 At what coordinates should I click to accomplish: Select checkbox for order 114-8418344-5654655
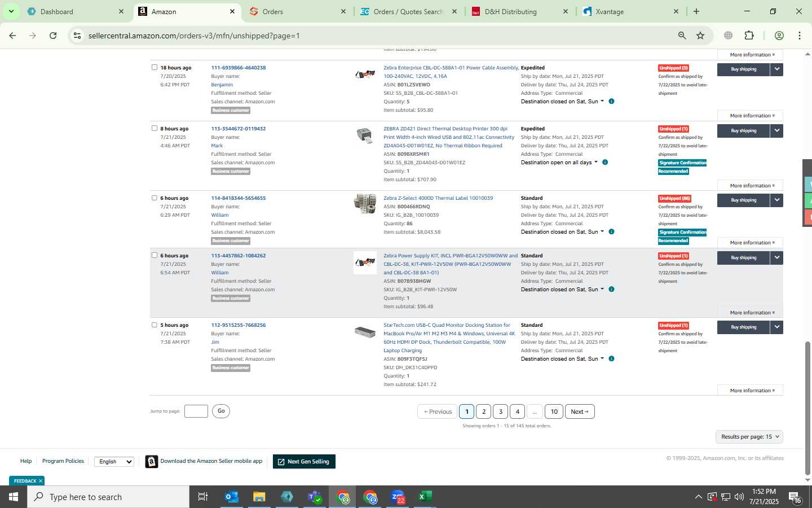pyautogui.click(x=155, y=198)
